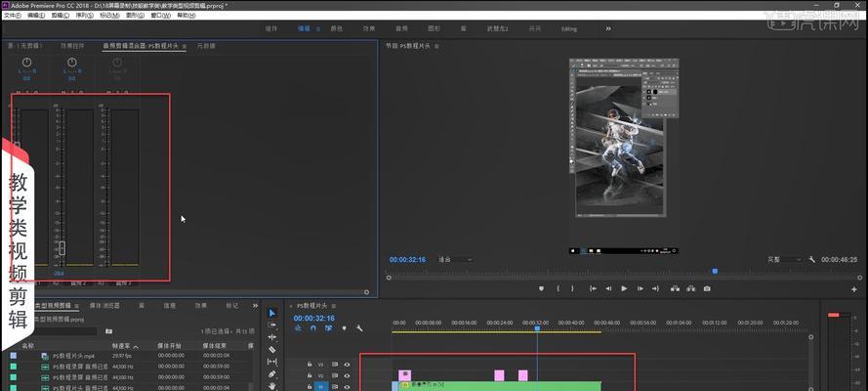Switch to the Editing workspace
868x391 pixels.
click(569, 28)
